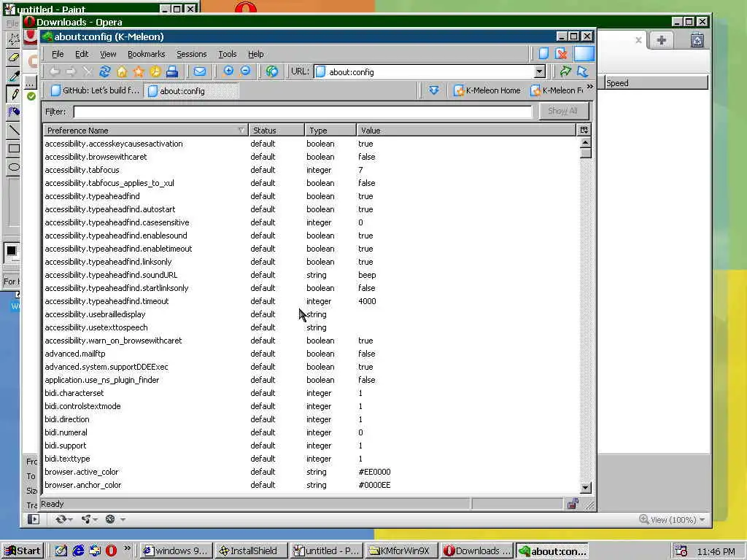Reload the page with the blue refresh icon

pos(105,72)
